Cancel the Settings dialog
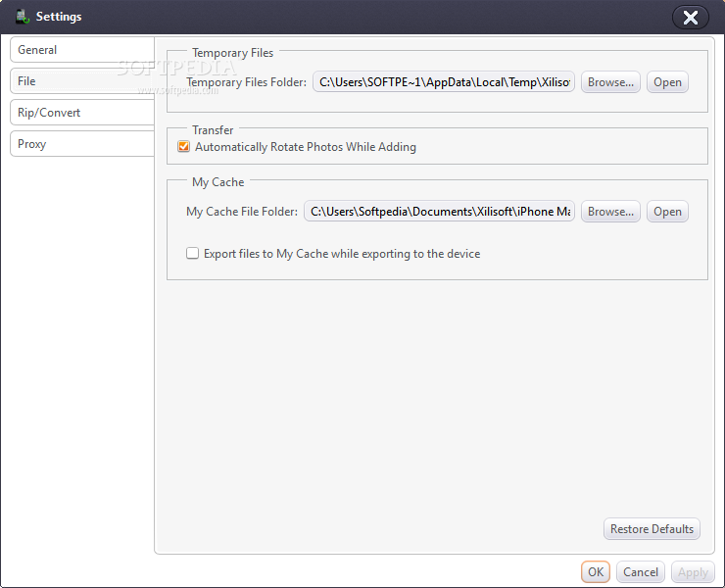This screenshot has height=588, width=725. (x=641, y=572)
